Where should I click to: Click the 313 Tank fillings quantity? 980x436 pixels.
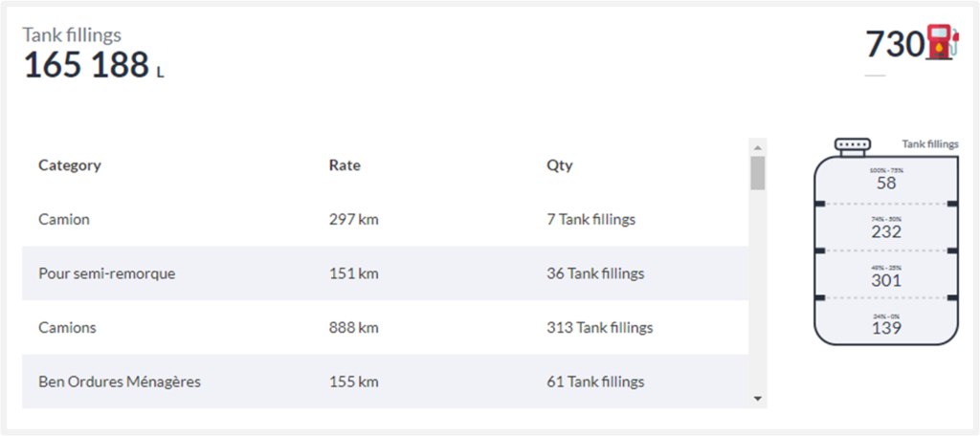click(x=600, y=327)
